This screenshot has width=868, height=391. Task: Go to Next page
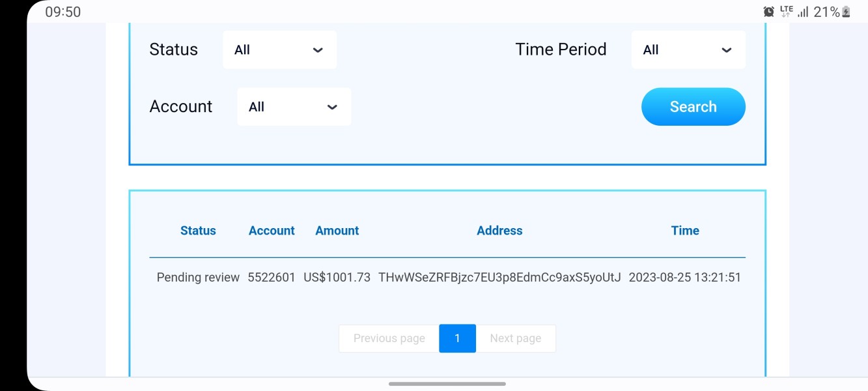tap(515, 338)
